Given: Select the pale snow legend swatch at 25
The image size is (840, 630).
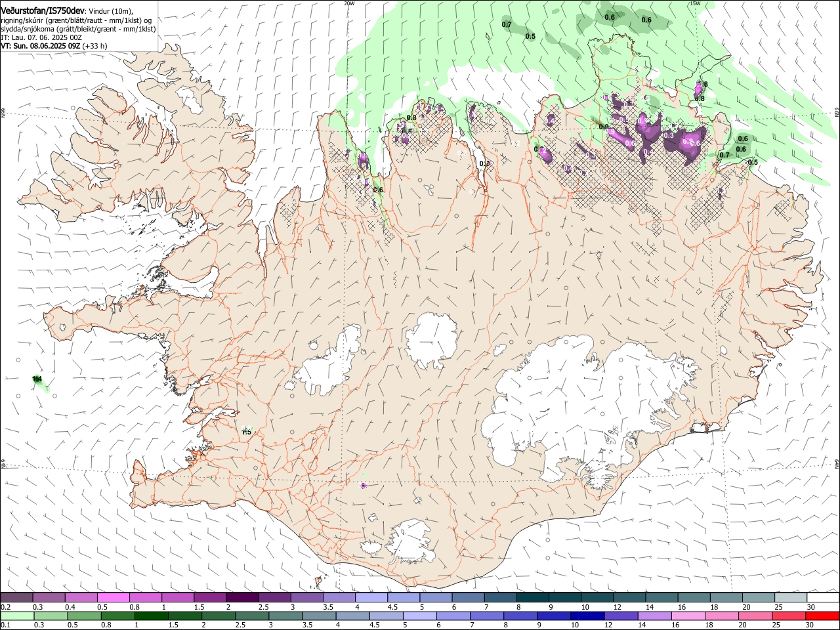Looking at the screenshot, I should pyautogui.click(x=791, y=598).
